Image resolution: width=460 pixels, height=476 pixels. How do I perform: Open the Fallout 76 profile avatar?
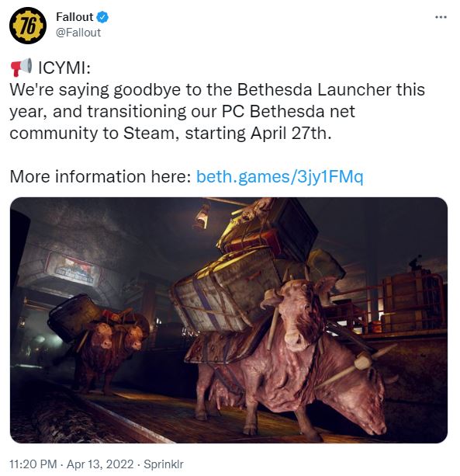(28, 26)
